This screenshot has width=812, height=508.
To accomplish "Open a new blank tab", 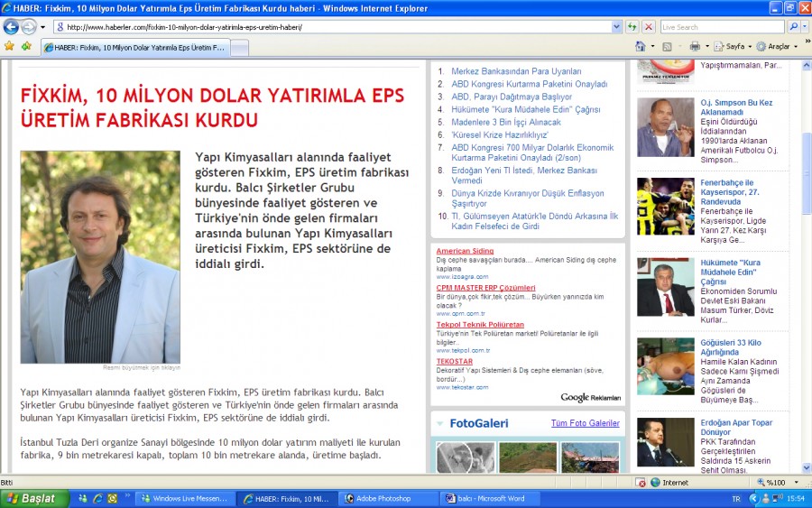I will (x=239, y=48).
